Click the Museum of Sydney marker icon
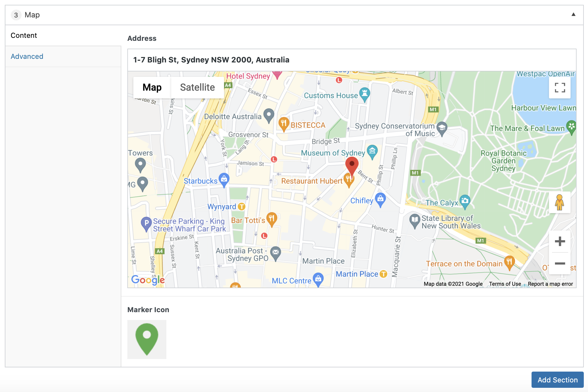Viewport: 588px width, 392px height. coord(372,152)
